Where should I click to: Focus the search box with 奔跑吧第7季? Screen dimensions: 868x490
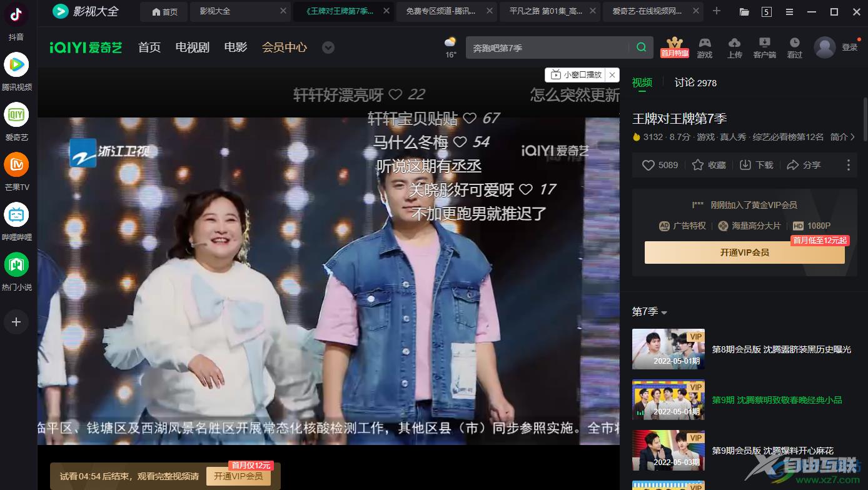pyautogui.click(x=548, y=47)
